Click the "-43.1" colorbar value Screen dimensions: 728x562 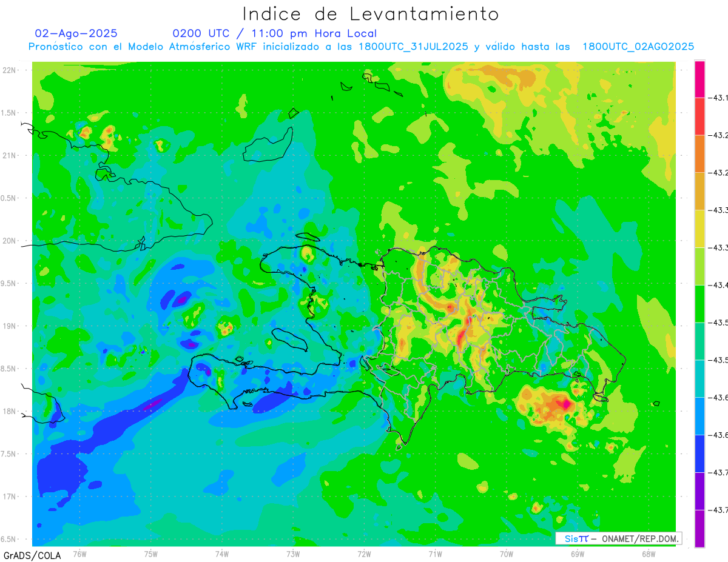[x=719, y=98]
